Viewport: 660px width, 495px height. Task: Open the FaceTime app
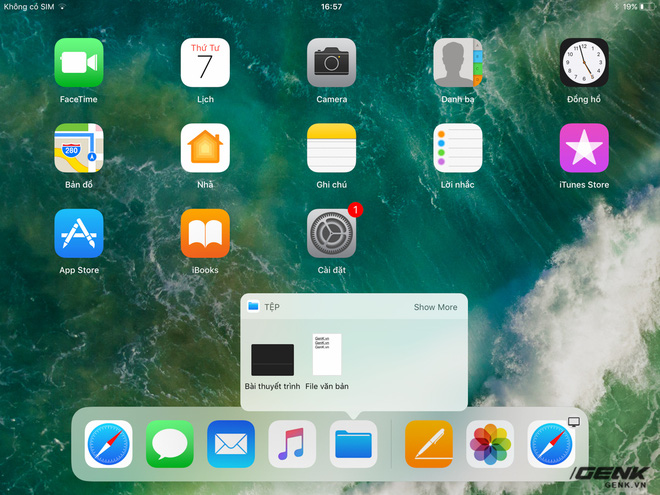point(79,62)
